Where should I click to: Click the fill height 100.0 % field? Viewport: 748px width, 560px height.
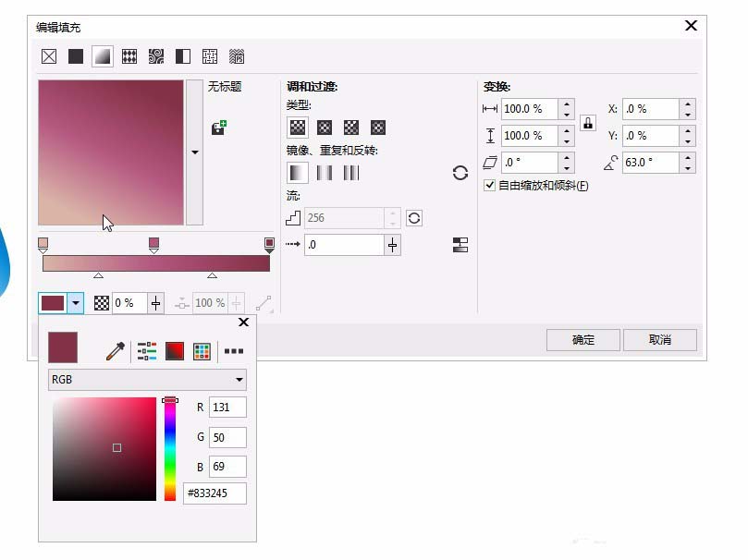click(x=530, y=135)
